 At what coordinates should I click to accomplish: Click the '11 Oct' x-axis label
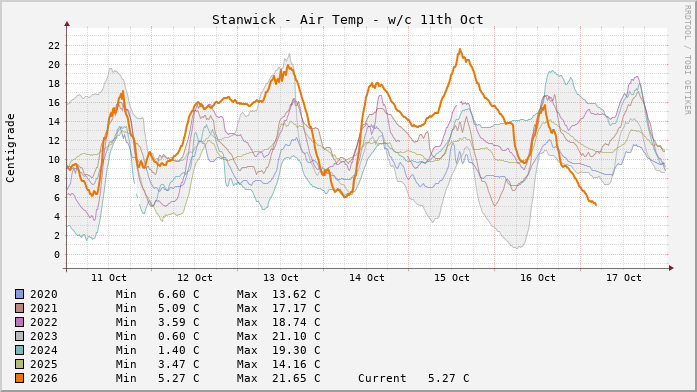coord(109,278)
